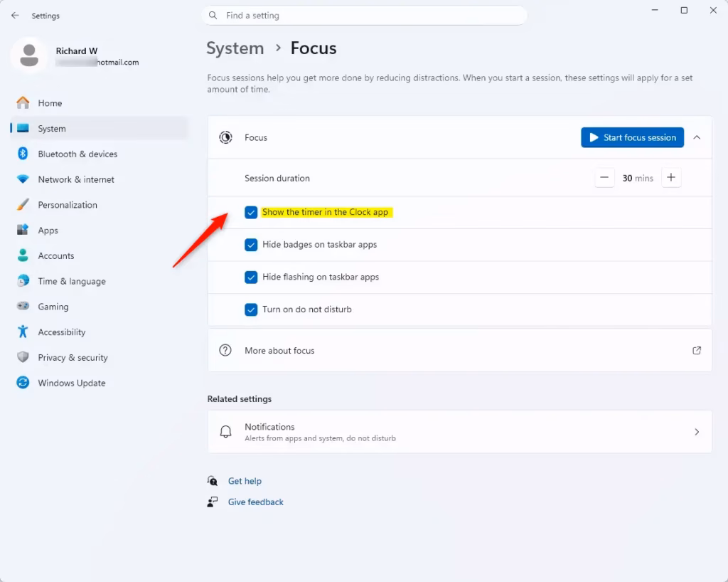728x582 pixels.
Task: Click the Get help headset icon
Action: click(x=213, y=481)
